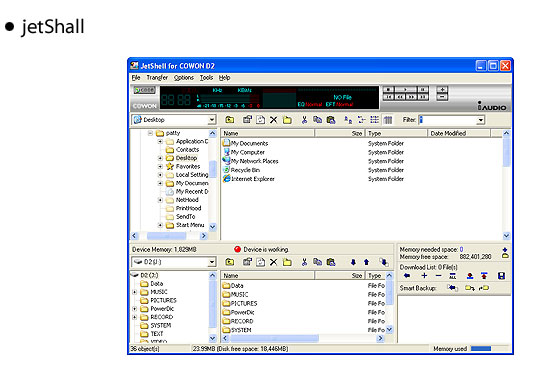Click inside the Filter input field
Viewport: 560px width, 368px height.
pos(448,120)
